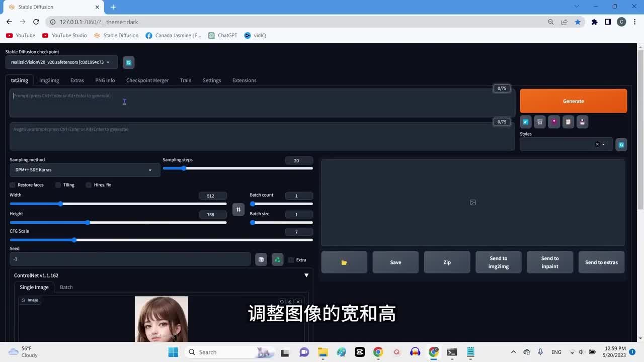Switch to the img2img tab
The image size is (644, 362).
[49, 80]
